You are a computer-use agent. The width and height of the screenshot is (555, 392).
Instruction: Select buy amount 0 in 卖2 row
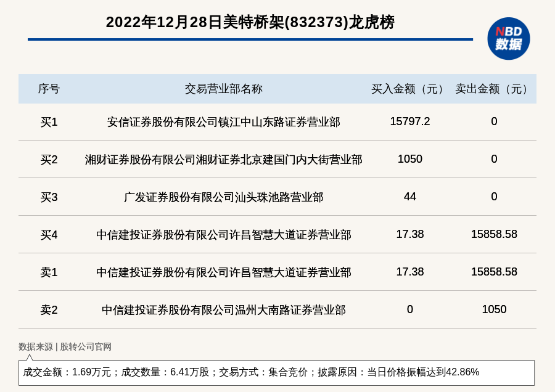pos(410,309)
